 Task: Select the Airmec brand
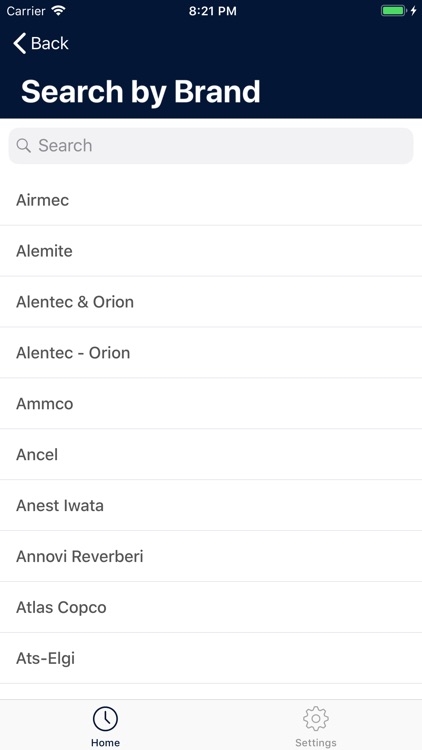point(211,200)
